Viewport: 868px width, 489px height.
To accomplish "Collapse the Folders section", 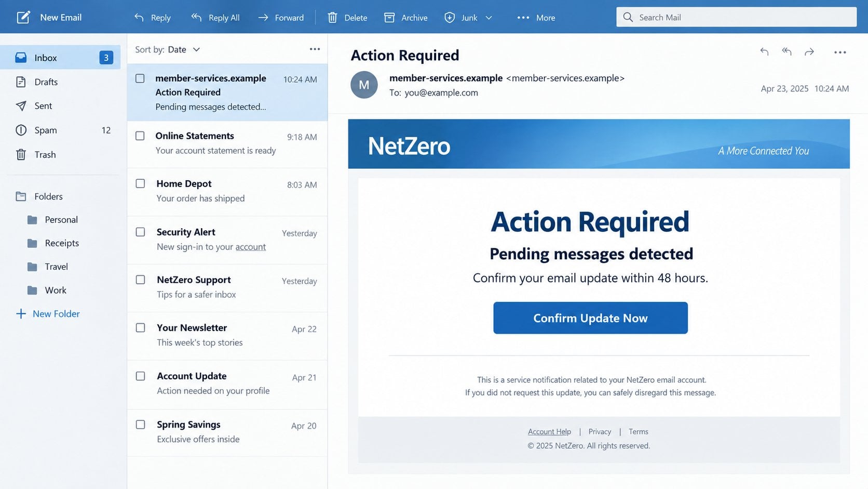I will [39, 196].
